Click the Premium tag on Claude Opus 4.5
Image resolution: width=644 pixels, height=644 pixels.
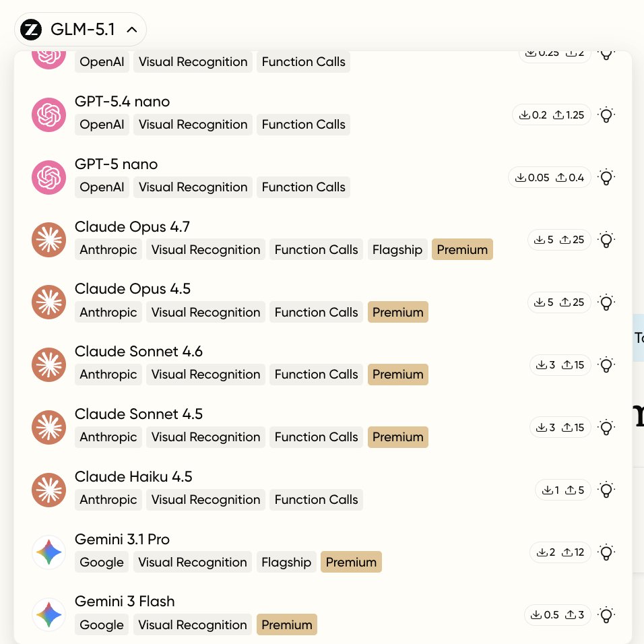point(397,312)
